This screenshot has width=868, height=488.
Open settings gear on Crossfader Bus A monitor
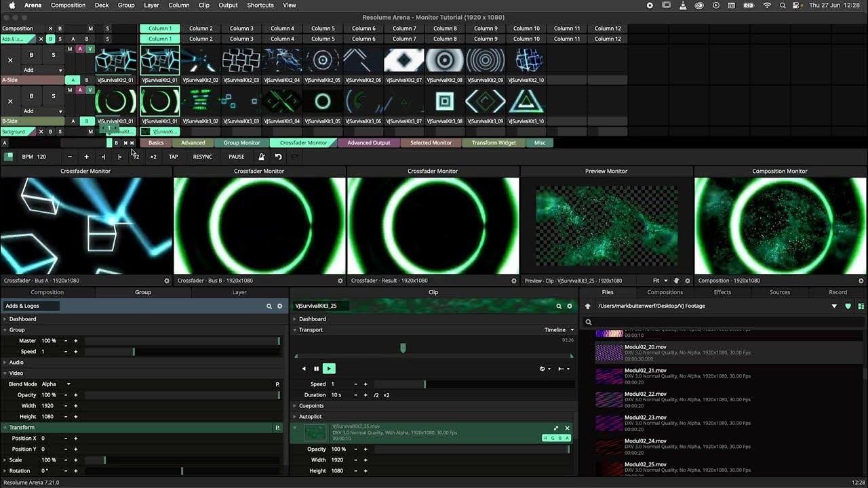(167, 281)
